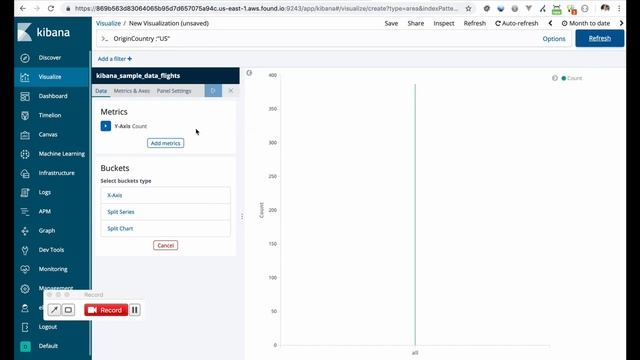The height and width of the screenshot is (360, 640).
Task: Choose X-Axis bucket type
Action: tap(165, 195)
